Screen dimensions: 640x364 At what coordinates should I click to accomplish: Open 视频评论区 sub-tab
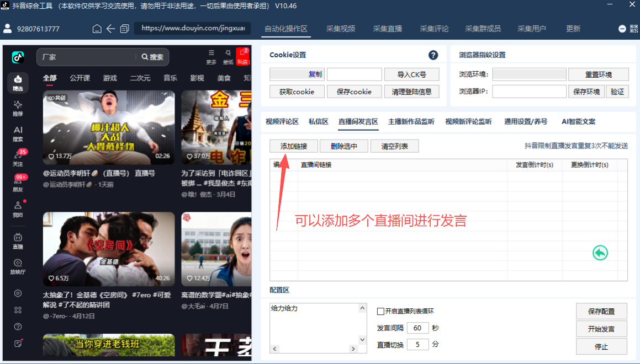pyautogui.click(x=282, y=121)
